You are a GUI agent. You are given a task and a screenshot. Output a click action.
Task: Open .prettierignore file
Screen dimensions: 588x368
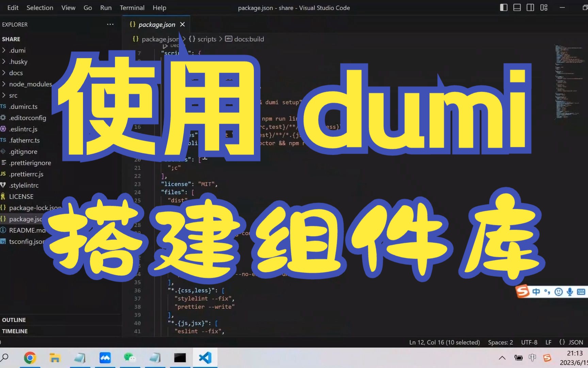[x=31, y=163]
